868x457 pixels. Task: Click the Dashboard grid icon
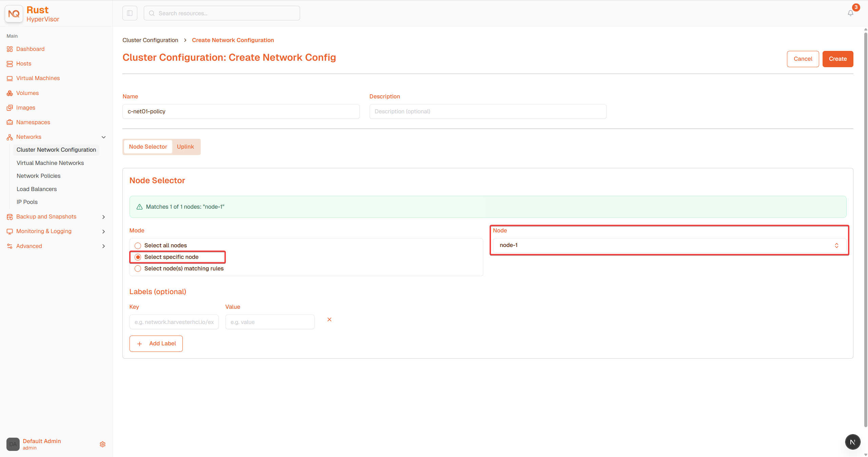(9, 49)
